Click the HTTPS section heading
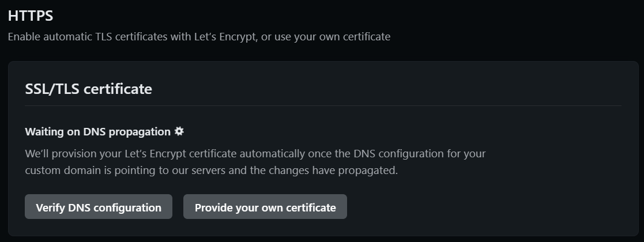Image resolution: width=644 pixels, height=242 pixels. tap(31, 16)
